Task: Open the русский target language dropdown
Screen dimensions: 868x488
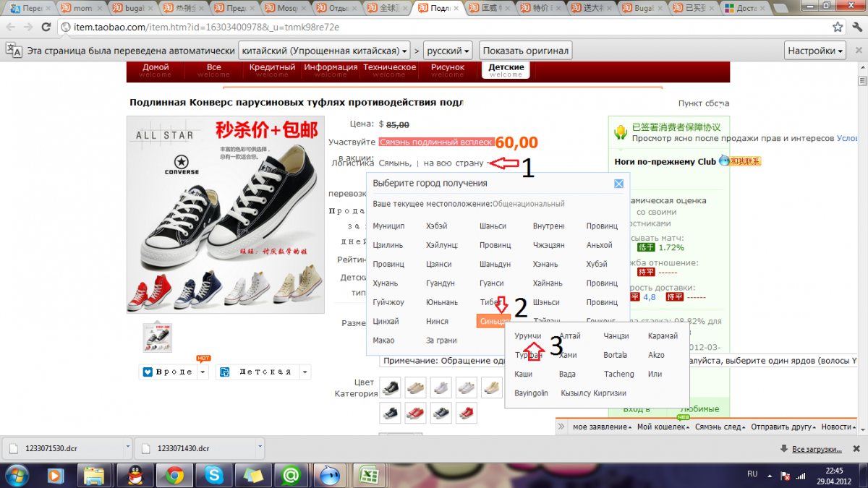Action: click(448, 51)
